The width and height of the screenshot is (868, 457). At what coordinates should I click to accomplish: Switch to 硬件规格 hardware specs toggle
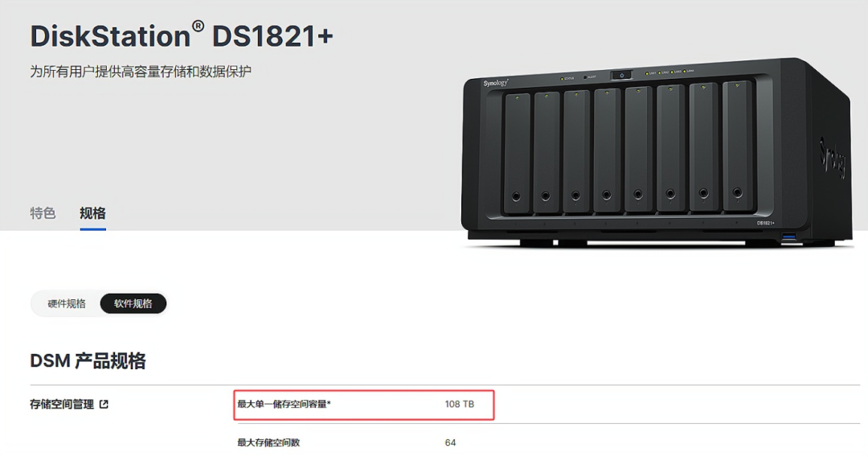(x=67, y=303)
